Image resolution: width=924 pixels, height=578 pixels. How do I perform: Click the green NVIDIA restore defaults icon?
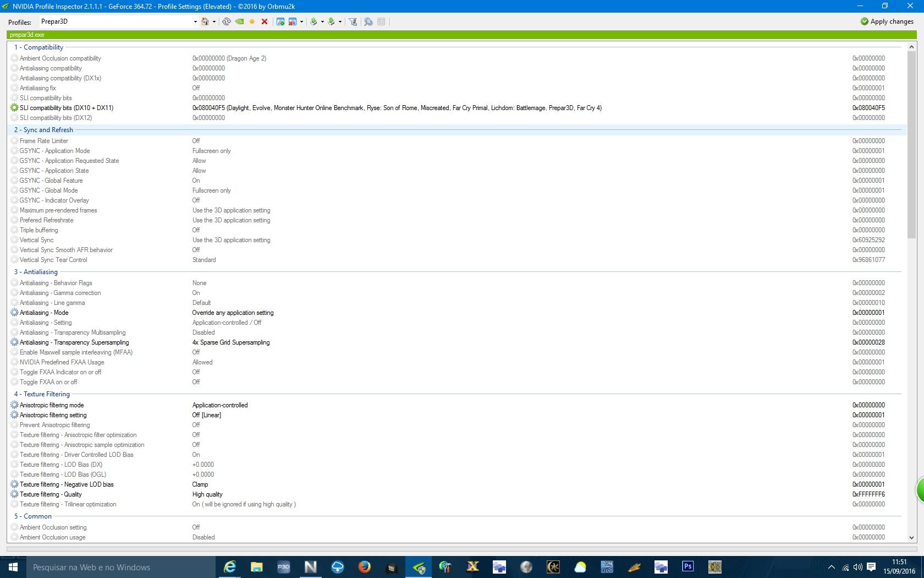[239, 21]
